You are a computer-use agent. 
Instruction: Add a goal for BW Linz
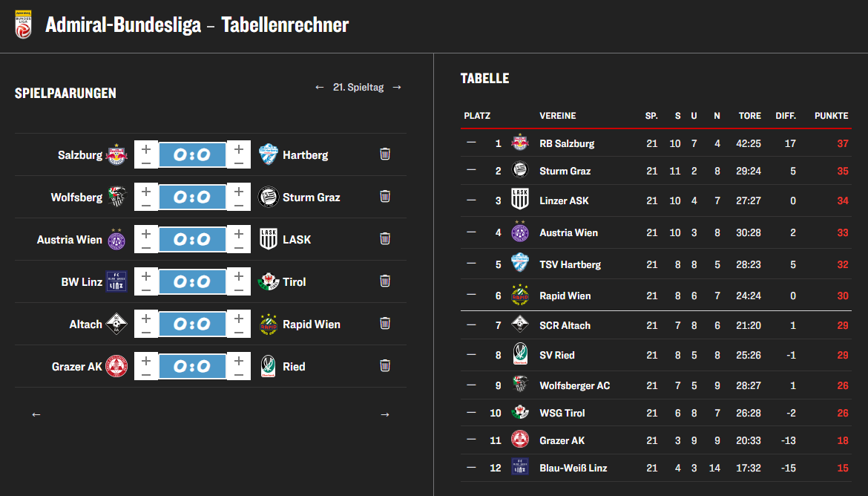pyautogui.click(x=146, y=275)
